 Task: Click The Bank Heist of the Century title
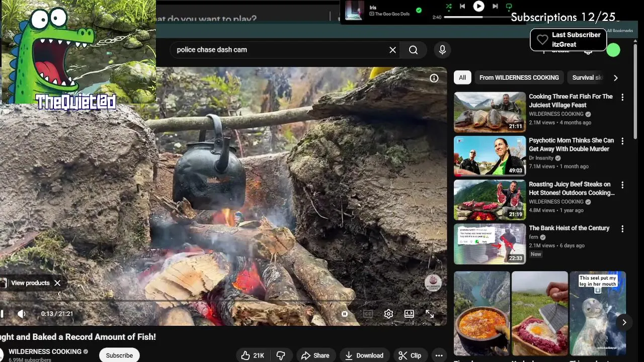click(569, 228)
